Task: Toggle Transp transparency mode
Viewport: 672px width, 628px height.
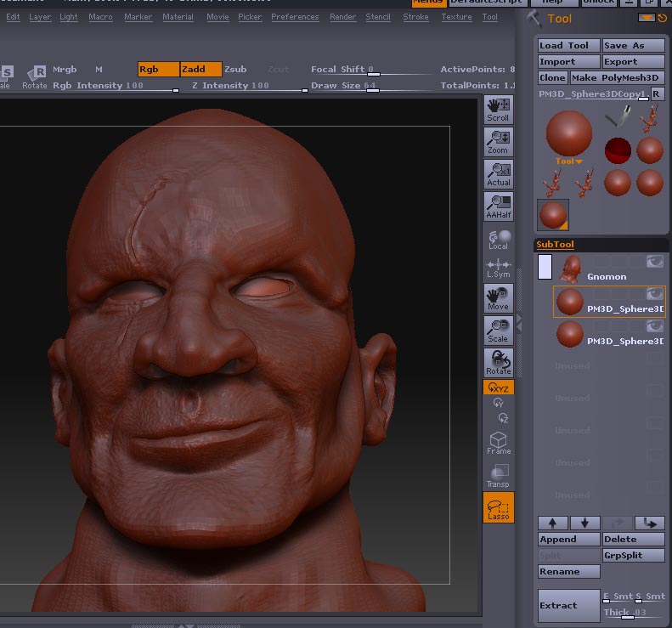Action: (x=498, y=476)
